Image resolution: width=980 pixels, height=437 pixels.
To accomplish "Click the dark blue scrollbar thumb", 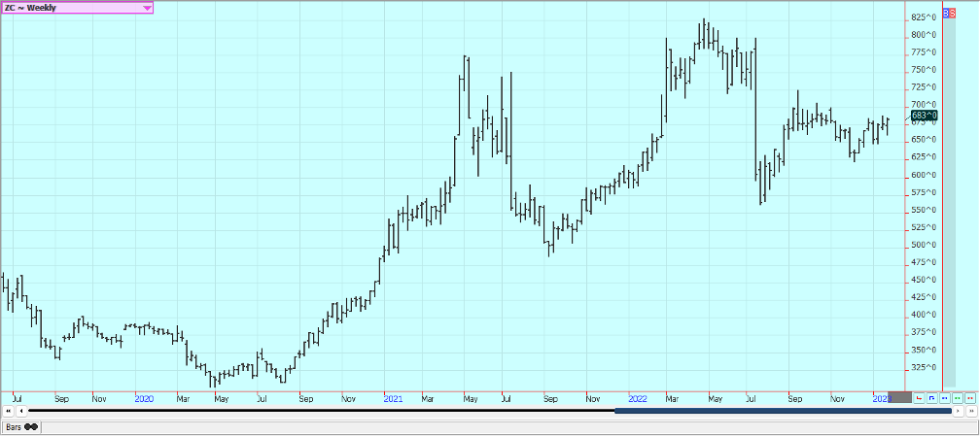I will [x=784, y=411].
